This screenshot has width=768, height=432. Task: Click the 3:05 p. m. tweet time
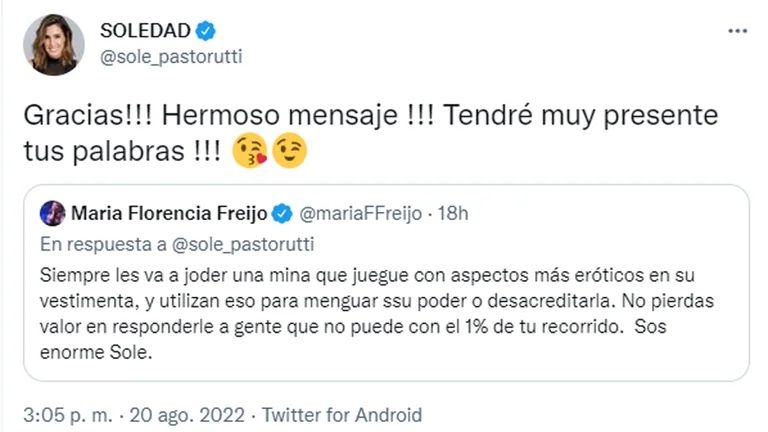pos(67,414)
